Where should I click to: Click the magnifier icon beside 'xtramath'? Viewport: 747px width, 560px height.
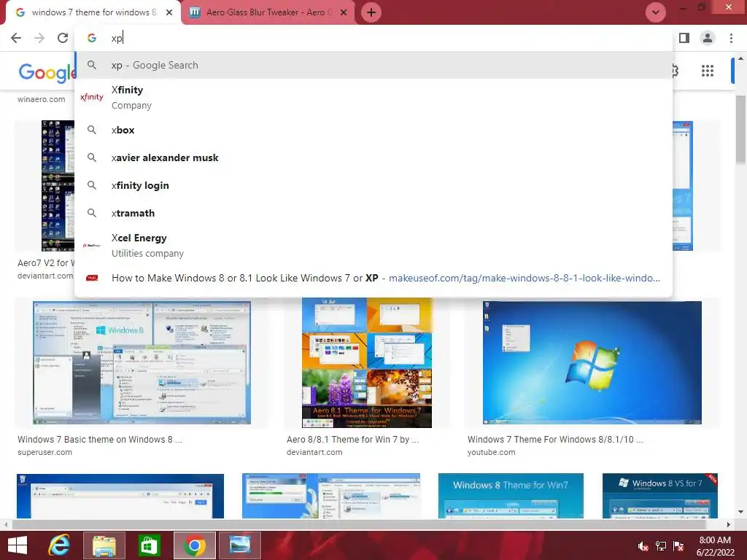pyautogui.click(x=92, y=213)
